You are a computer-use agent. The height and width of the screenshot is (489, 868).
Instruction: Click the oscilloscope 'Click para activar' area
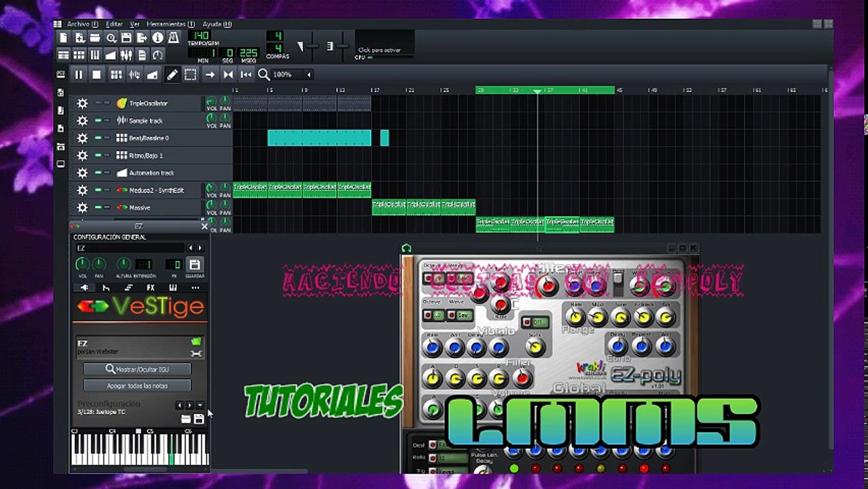(384, 42)
